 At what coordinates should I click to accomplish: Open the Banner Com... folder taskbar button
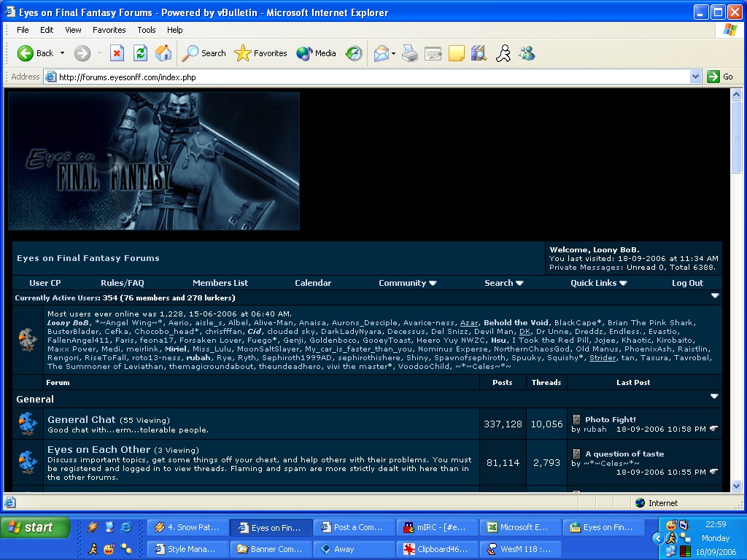pyautogui.click(x=271, y=549)
